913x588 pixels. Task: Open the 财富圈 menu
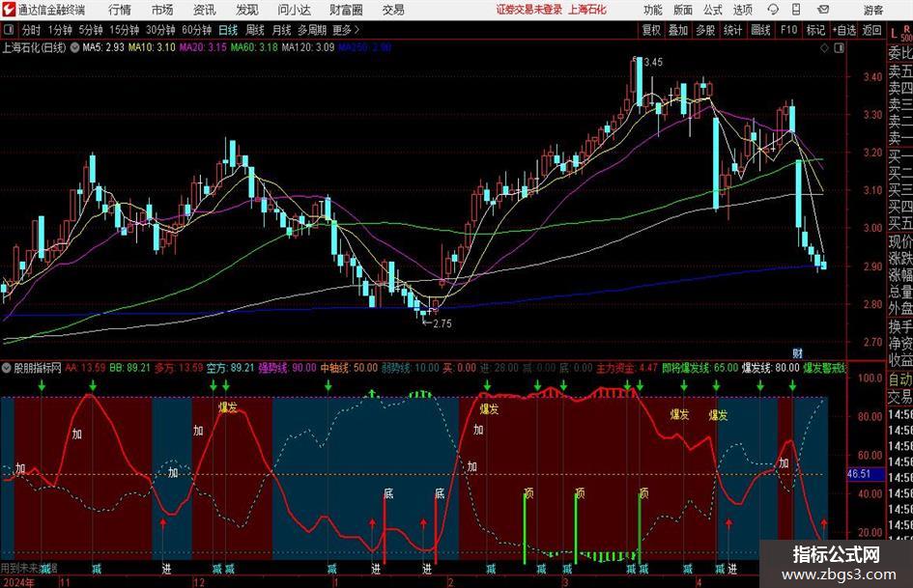click(x=346, y=10)
